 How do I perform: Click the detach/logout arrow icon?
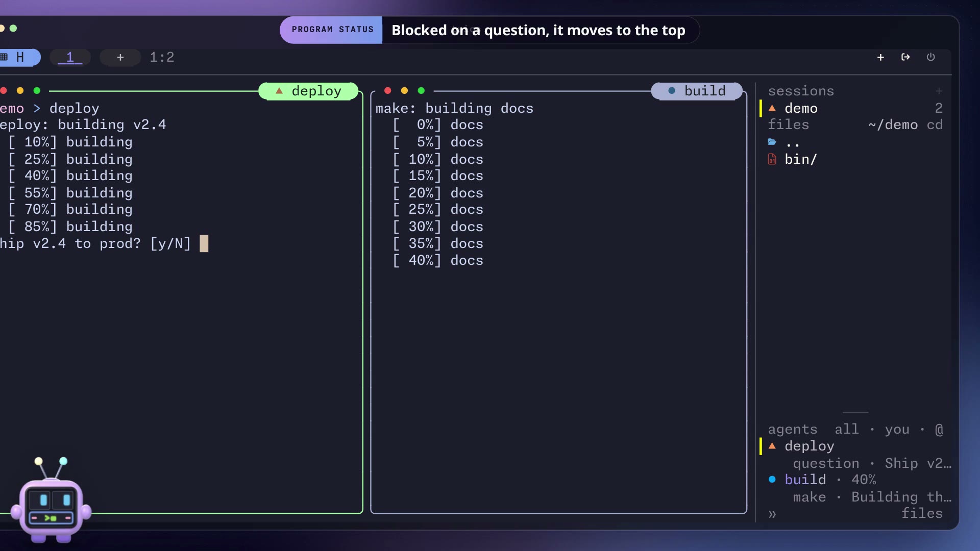905,57
